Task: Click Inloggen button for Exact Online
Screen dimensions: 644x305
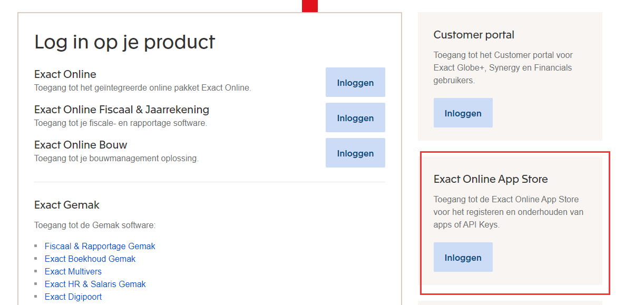Action: 355,82
